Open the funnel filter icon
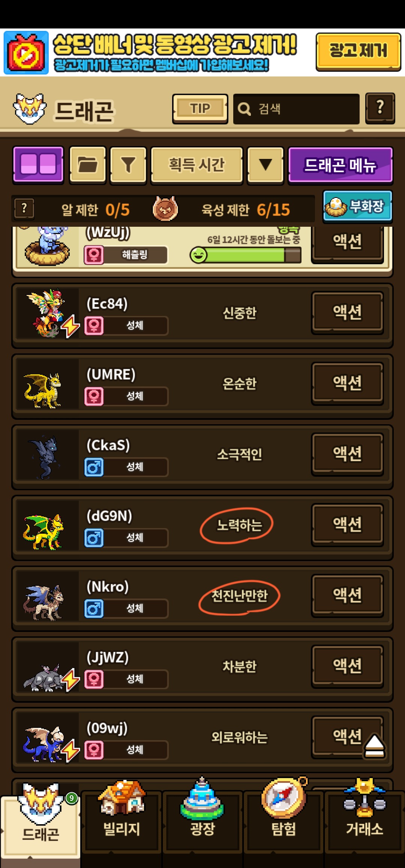This screenshot has width=405, height=868. (128, 165)
